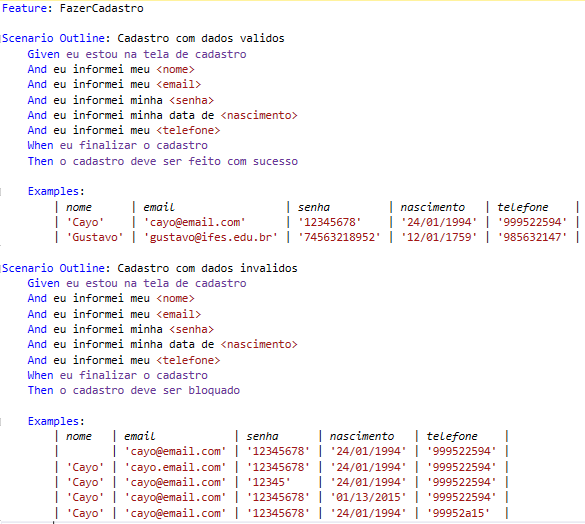The image size is (585, 524).
Task: Click the "Given" keyword in the invalidos scenario
Action: click(x=43, y=284)
